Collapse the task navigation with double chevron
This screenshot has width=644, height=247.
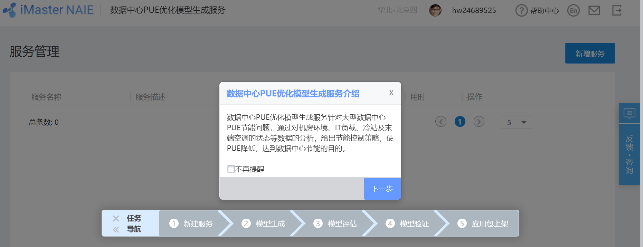coord(116,229)
